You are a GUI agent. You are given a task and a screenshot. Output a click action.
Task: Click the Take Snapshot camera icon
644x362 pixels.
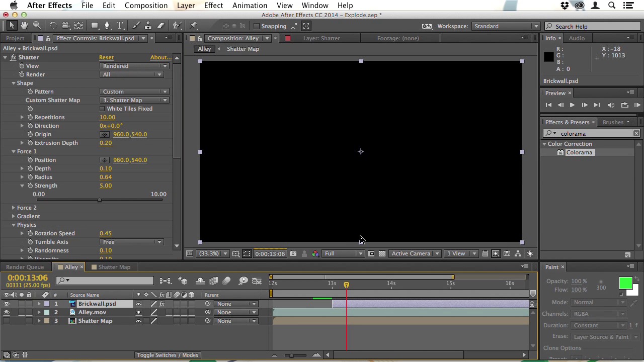(x=293, y=254)
